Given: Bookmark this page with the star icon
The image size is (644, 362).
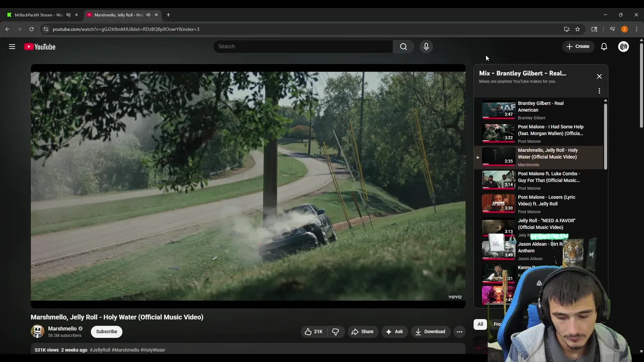Looking at the screenshot, I should click(x=578, y=29).
